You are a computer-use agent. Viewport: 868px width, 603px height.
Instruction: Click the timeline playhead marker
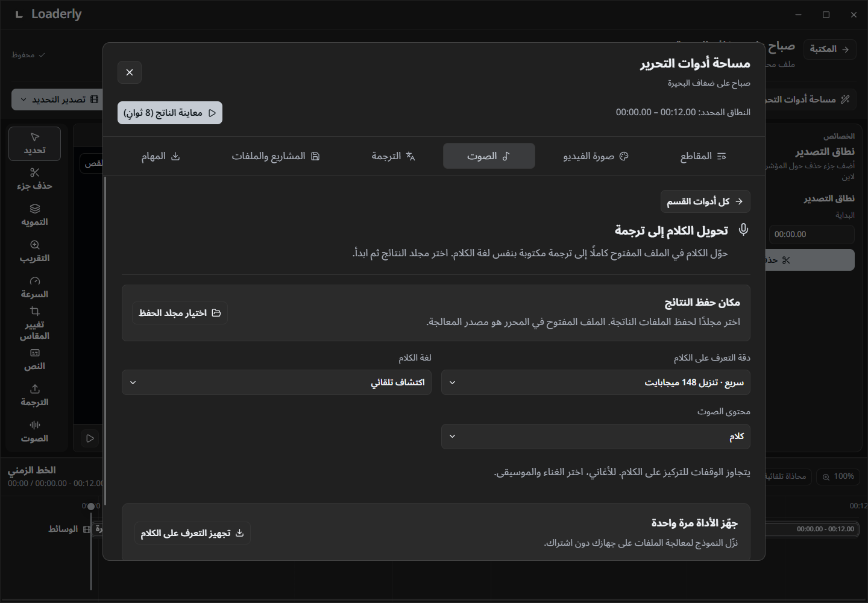tap(91, 507)
